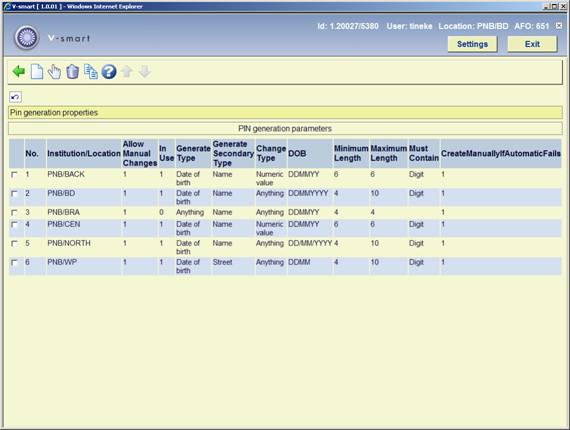Select the PNB/CEN table row

285,228
